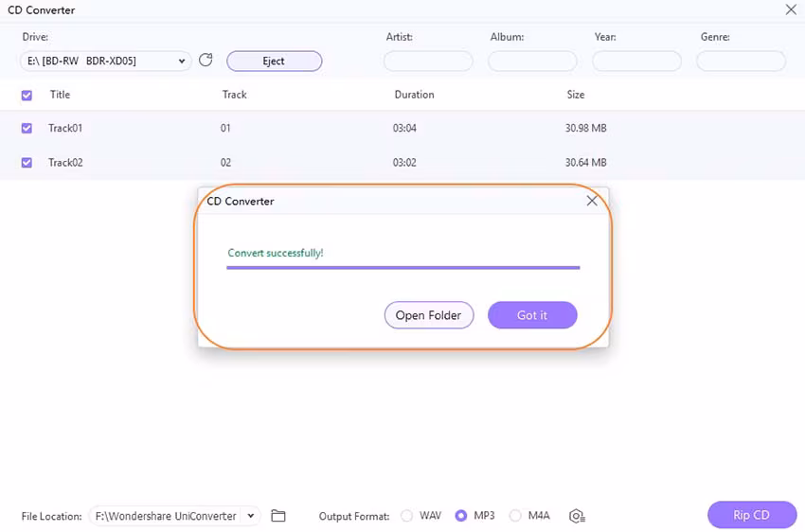Click the Album text field
The width and height of the screenshot is (805, 532).
pyautogui.click(x=532, y=62)
